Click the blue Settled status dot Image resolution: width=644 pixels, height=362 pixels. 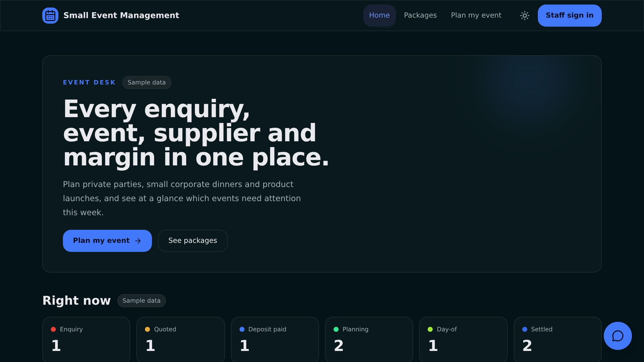click(x=525, y=329)
